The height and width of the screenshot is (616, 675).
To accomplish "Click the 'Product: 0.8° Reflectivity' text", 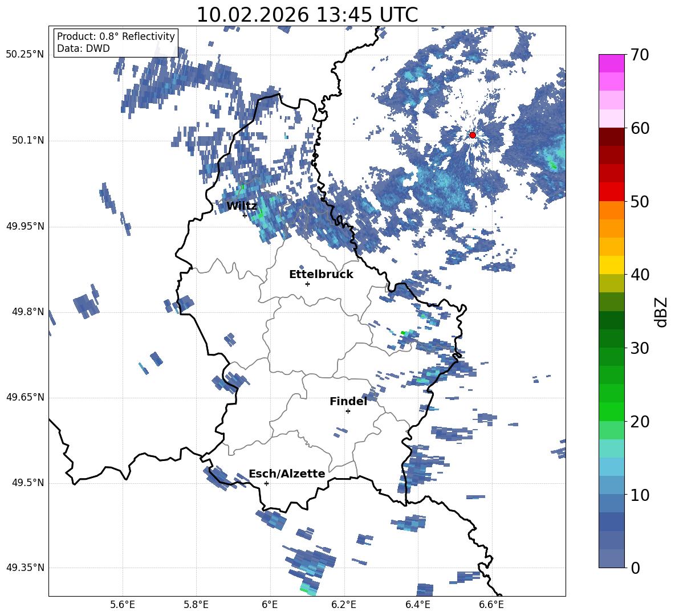I will [116, 36].
